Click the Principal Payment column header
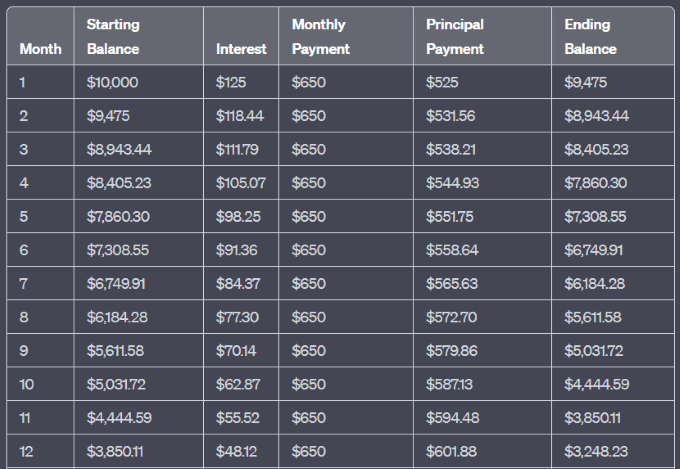The width and height of the screenshot is (680, 469). point(482,36)
